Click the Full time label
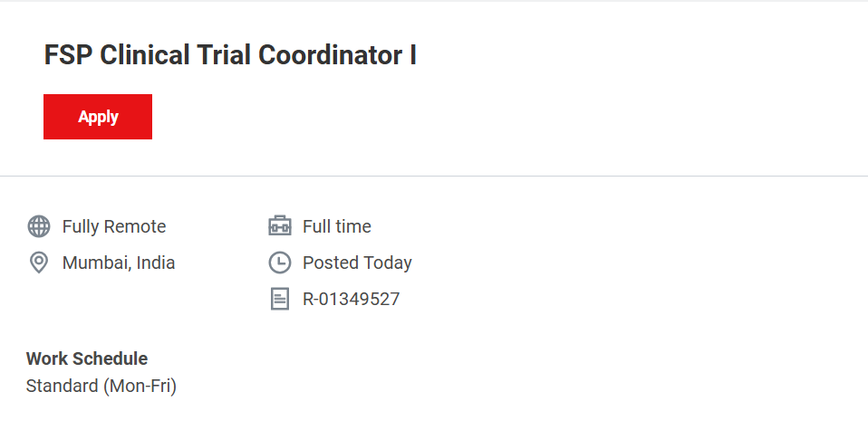Viewport: 868px width, 430px height. pyautogui.click(x=337, y=226)
